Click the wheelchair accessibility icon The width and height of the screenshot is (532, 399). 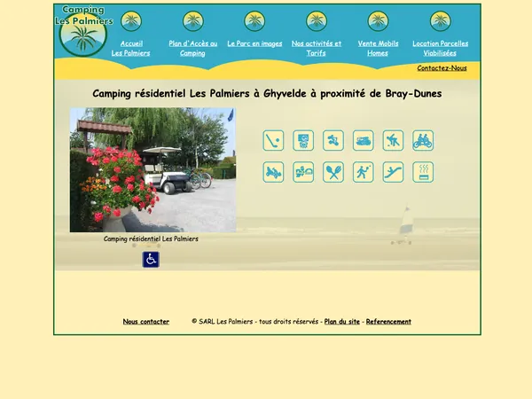(151, 260)
